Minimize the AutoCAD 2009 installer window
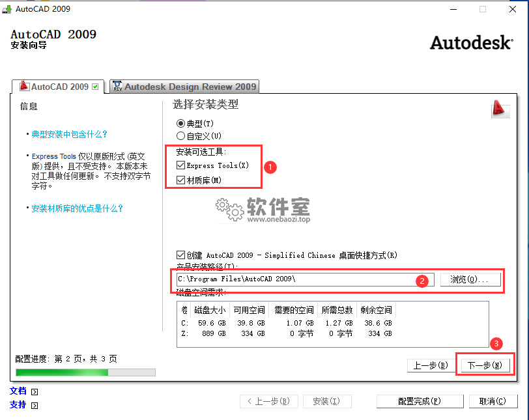Screen dimensions: 529x420 tap(453, 9)
